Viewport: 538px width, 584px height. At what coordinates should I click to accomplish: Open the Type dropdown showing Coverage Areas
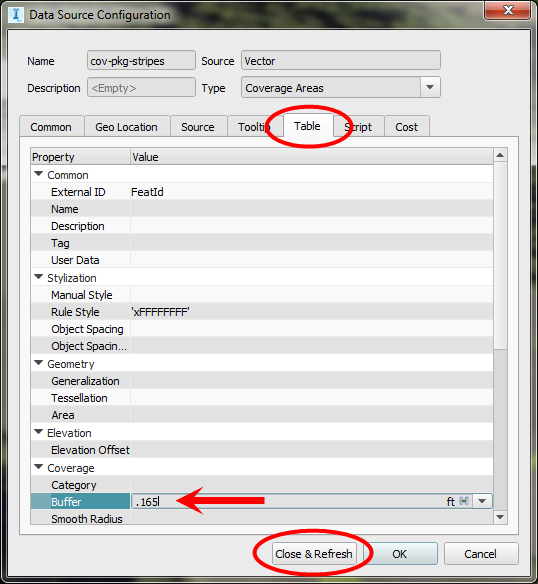[x=430, y=88]
